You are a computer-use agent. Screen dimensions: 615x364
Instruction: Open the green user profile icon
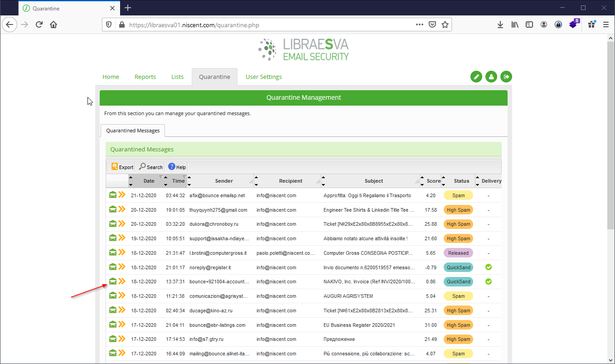tap(491, 77)
